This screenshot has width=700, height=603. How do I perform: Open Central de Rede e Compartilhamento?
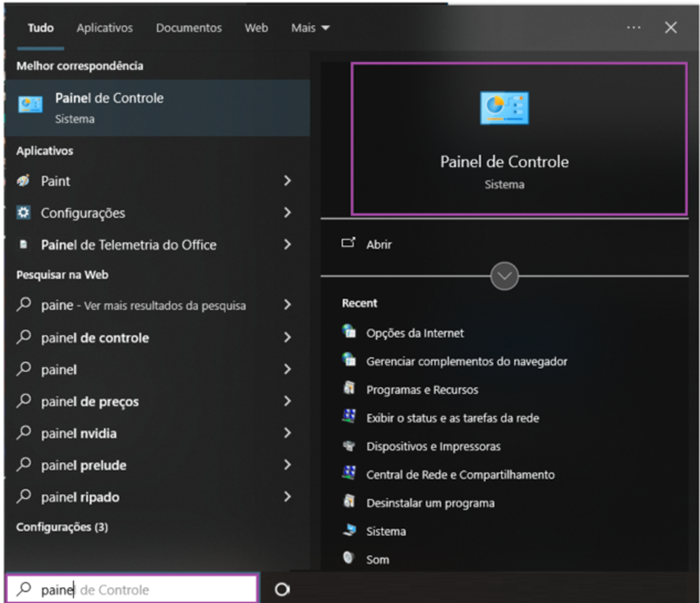[461, 475]
